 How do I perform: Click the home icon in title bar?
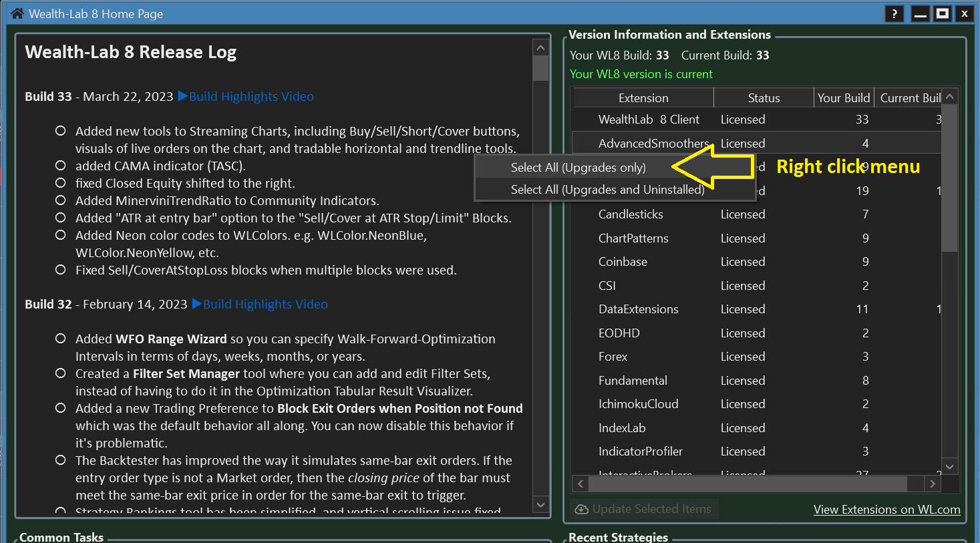point(17,13)
